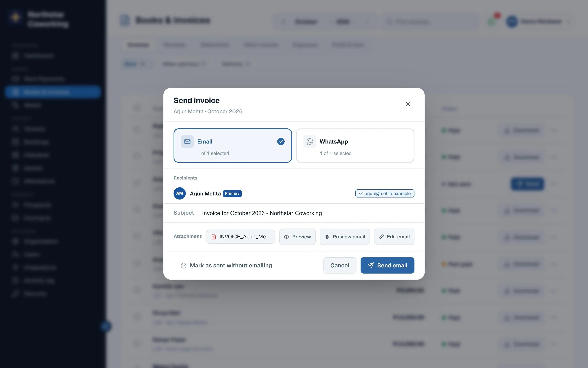Click Send email button

387,265
